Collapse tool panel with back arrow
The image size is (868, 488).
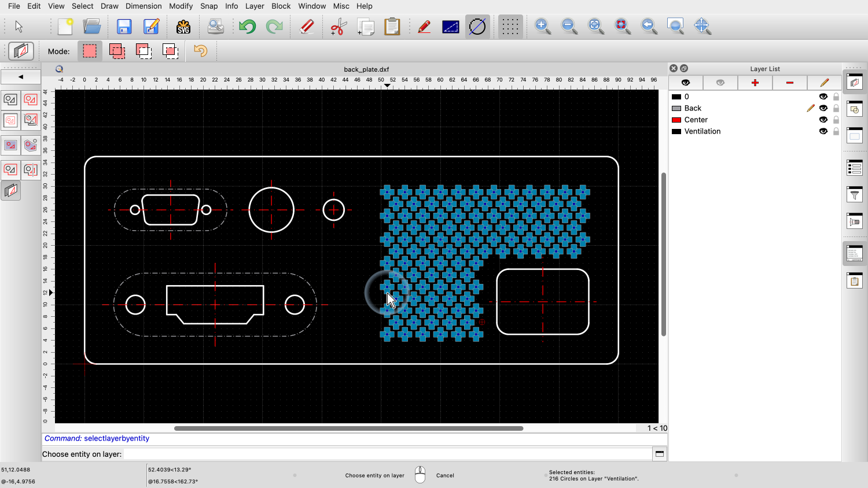[21, 77]
